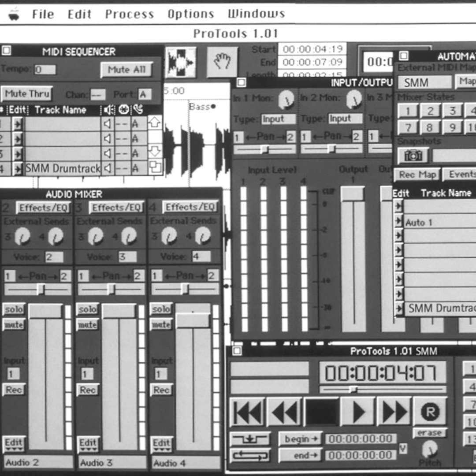Solo the Audio 3 channel
476x476 pixels.
tap(87, 309)
